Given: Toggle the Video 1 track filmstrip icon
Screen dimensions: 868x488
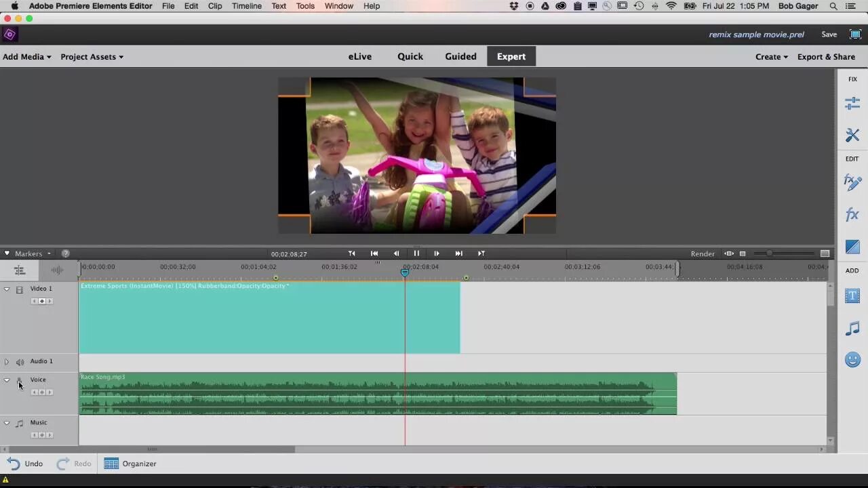Looking at the screenshot, I should (19, 289).
